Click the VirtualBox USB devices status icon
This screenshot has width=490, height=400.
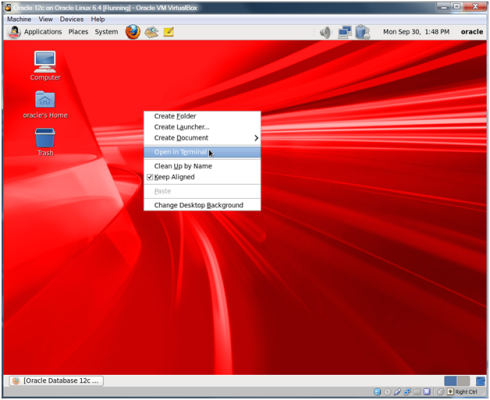[397, 392]
